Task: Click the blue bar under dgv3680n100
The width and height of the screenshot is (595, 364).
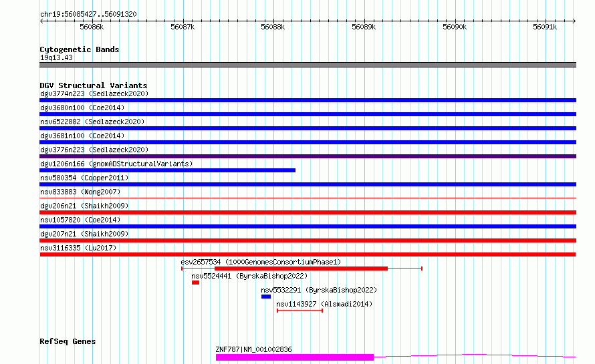Action: click(308, 114)
